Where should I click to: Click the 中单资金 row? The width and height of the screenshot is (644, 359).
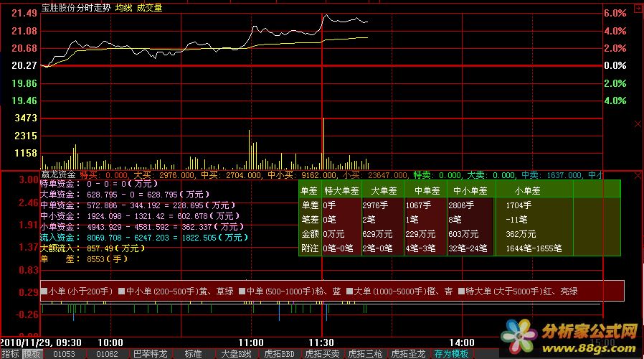137,205
